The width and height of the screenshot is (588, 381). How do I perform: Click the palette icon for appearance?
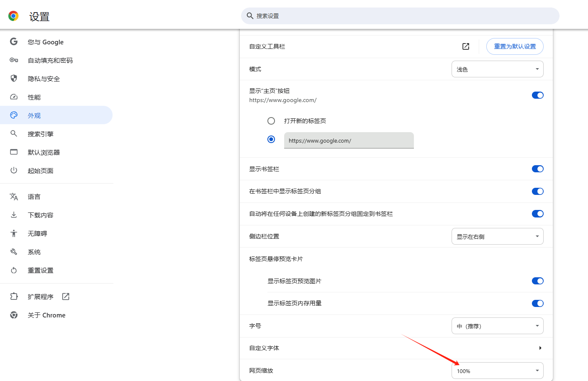(14, 115)
